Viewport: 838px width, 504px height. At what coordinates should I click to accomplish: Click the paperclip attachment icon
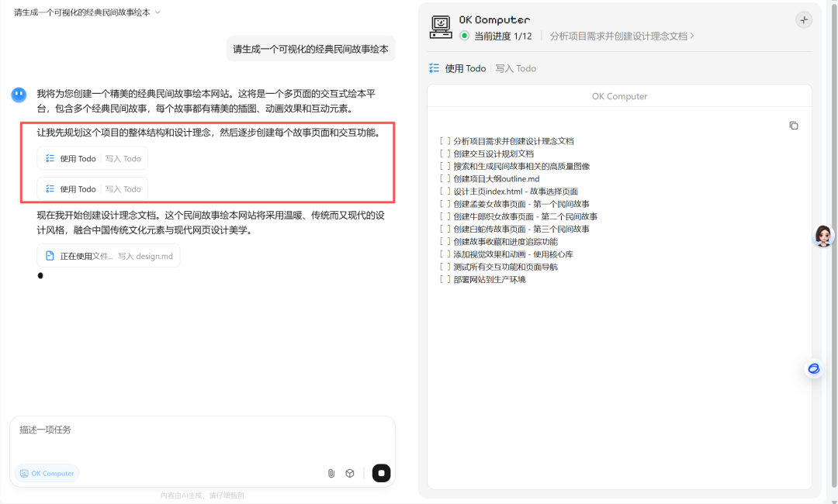point(331,473)
